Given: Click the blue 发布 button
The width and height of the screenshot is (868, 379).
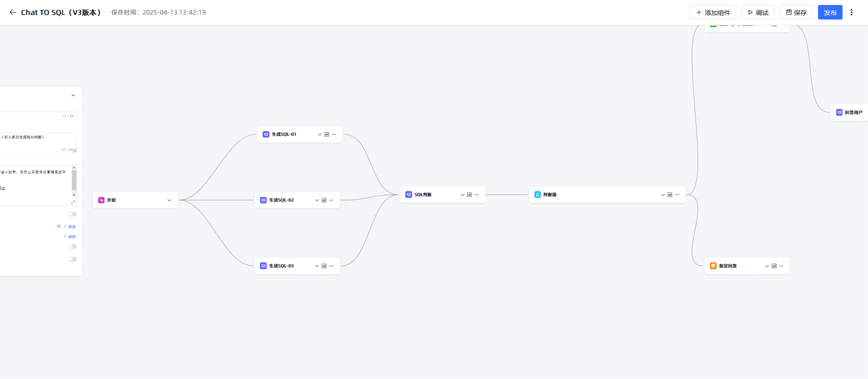Looking at the screenshot, I should click(830, 12).
